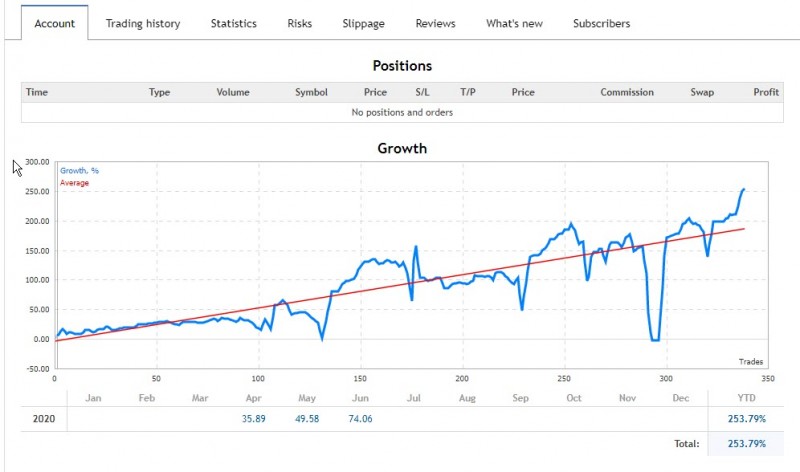The width and height of the screenshot is (800, 472).
Task: Go to the Slippage tab
Action: click(363, 23)
